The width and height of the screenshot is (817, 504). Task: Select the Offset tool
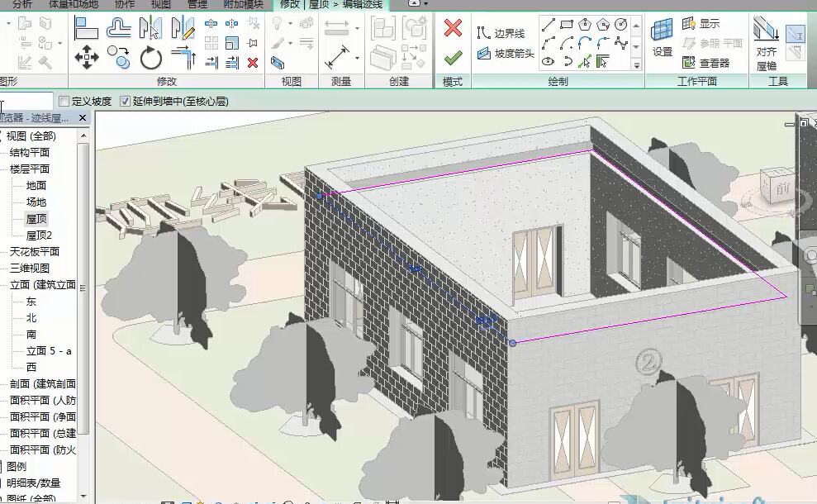pos(119,28)
